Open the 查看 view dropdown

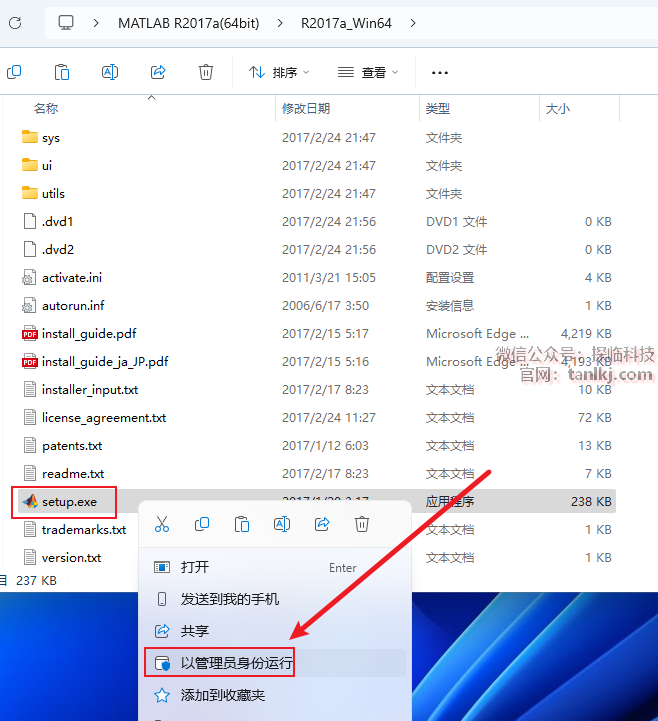point(368,72)
